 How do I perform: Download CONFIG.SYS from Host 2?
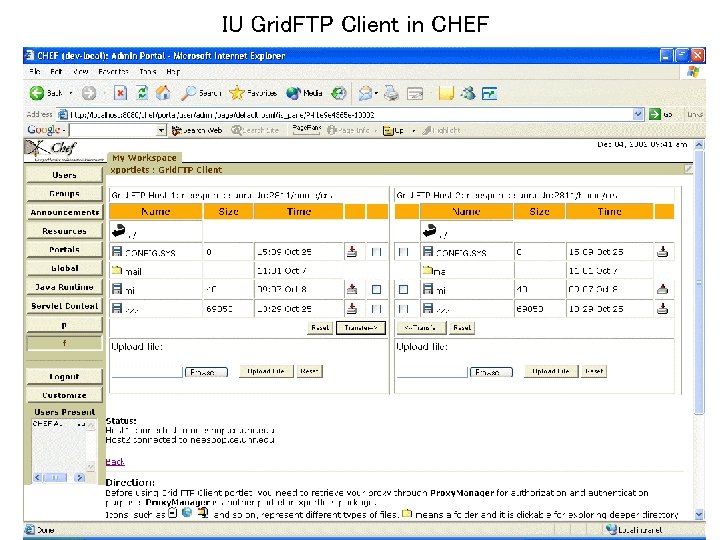pos(663,252)
